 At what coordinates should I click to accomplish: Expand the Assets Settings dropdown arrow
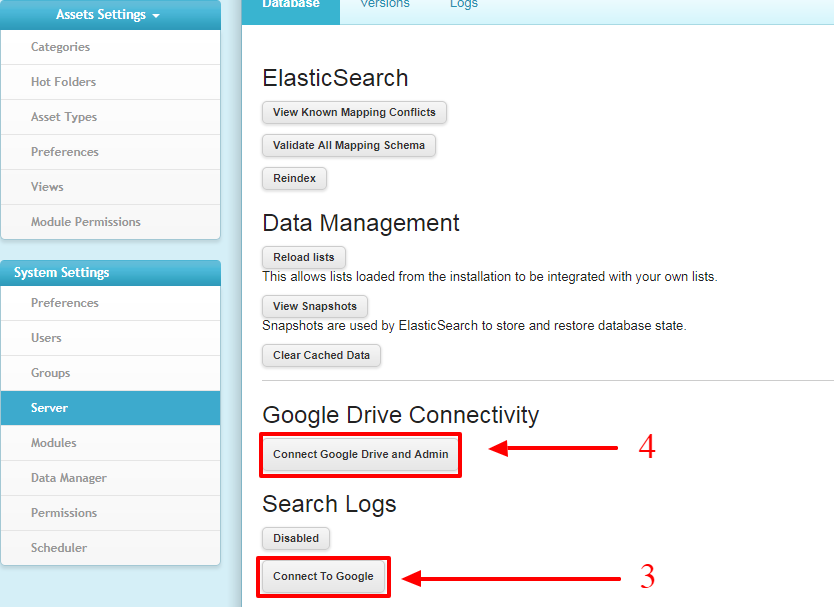point(156,16)
